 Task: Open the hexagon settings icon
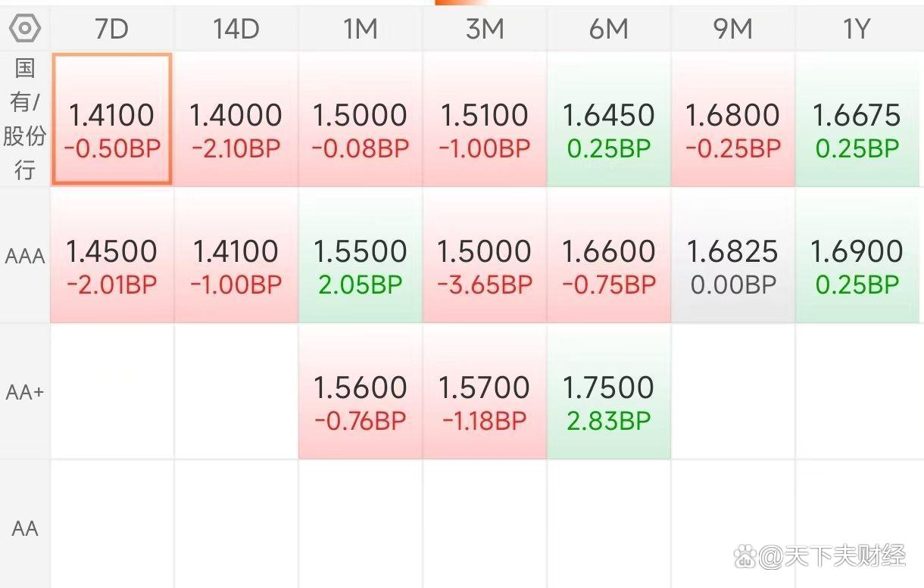[x=25, y=30]
